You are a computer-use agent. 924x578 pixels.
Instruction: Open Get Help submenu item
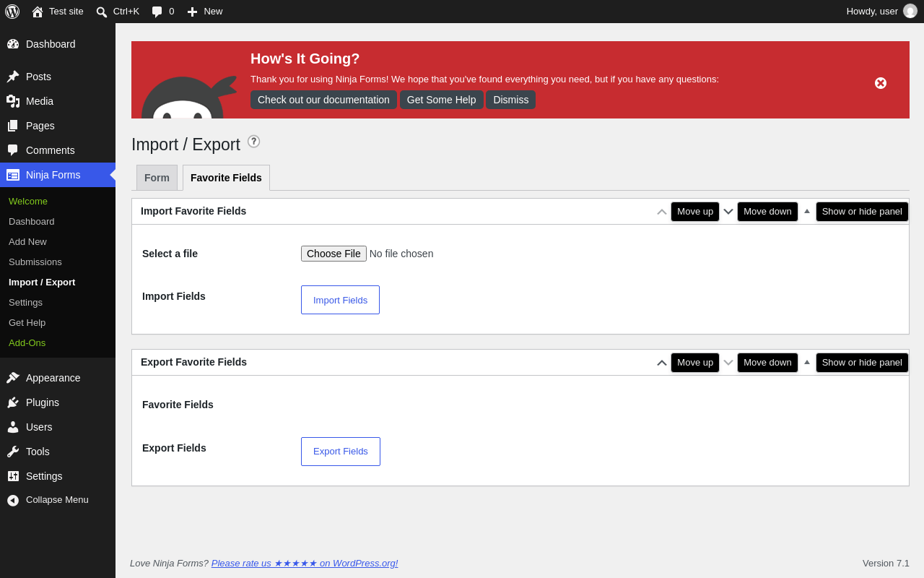pos(27,323)
